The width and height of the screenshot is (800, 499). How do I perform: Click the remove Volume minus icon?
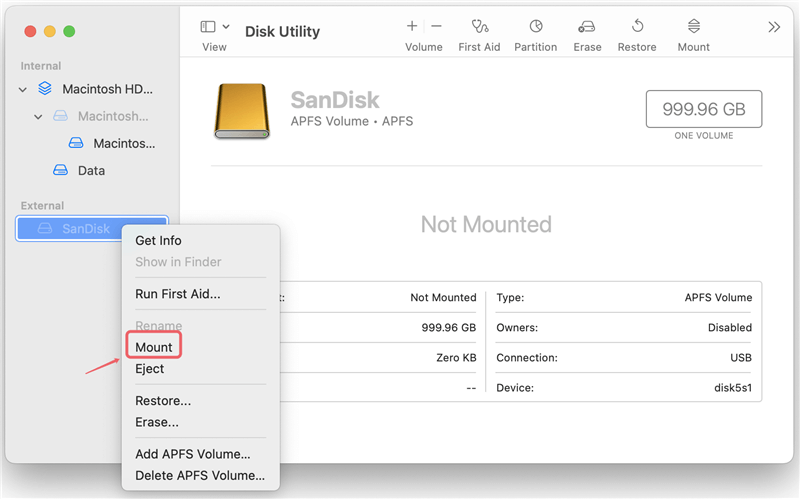[436, 26]
